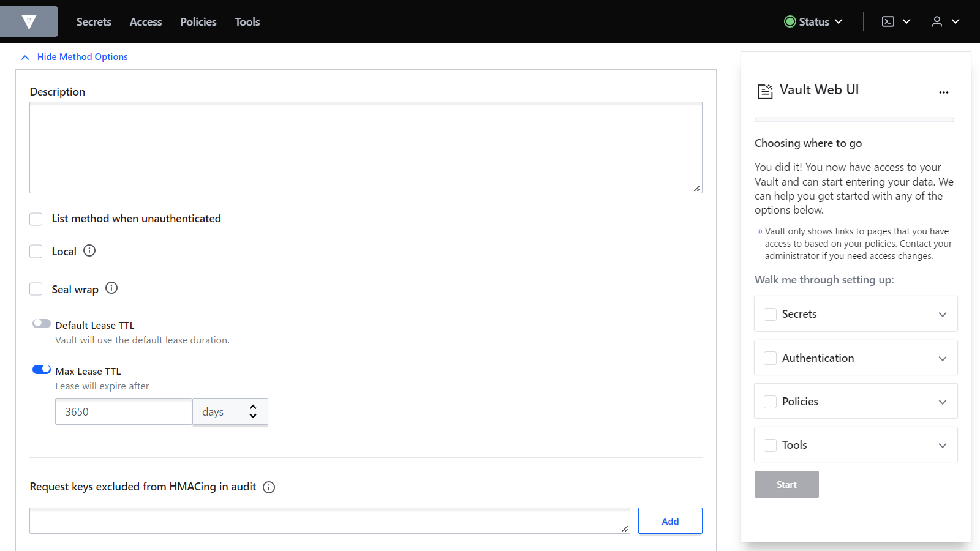This screenshot has height=551, width=980.
Task: Open the user profile menu icon
Action: coord(937,21)
